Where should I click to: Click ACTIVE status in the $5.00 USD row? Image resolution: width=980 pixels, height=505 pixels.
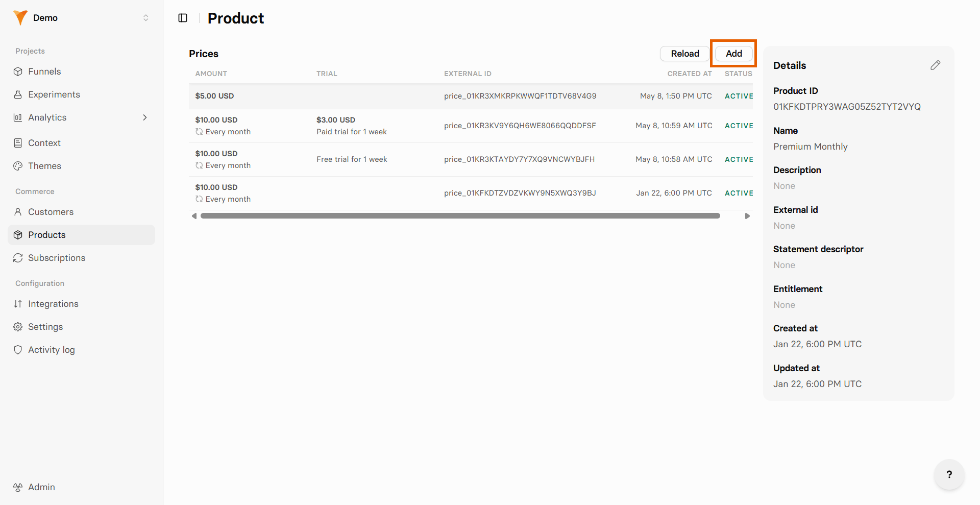click(739, 96)
